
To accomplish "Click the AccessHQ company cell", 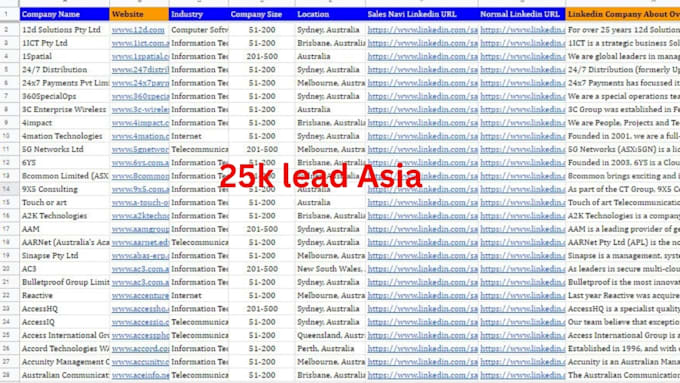I will [64, 309].
